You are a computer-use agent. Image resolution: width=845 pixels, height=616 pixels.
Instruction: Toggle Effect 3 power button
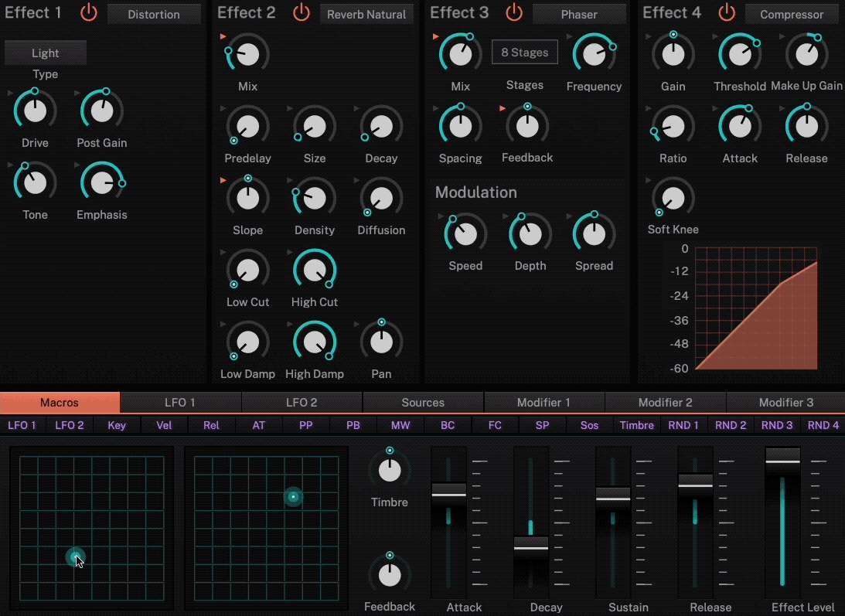pos(514,12)
